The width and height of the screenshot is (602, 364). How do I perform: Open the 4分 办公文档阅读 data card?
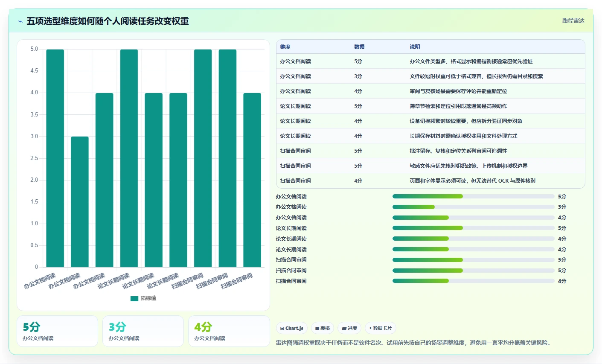tap(229, 331)
